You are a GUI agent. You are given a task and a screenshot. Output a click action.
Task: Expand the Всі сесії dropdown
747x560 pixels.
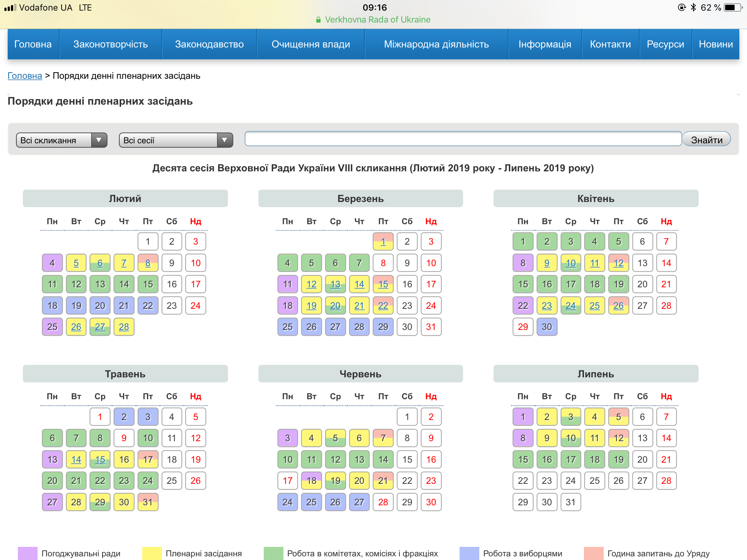pos(176,140)
